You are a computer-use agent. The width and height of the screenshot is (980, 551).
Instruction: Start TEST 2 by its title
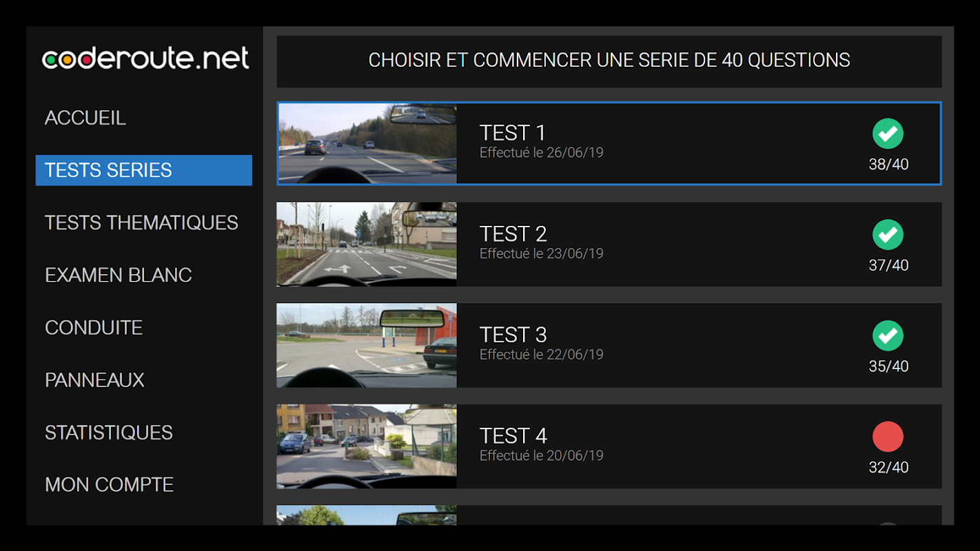tap(513, 233)
